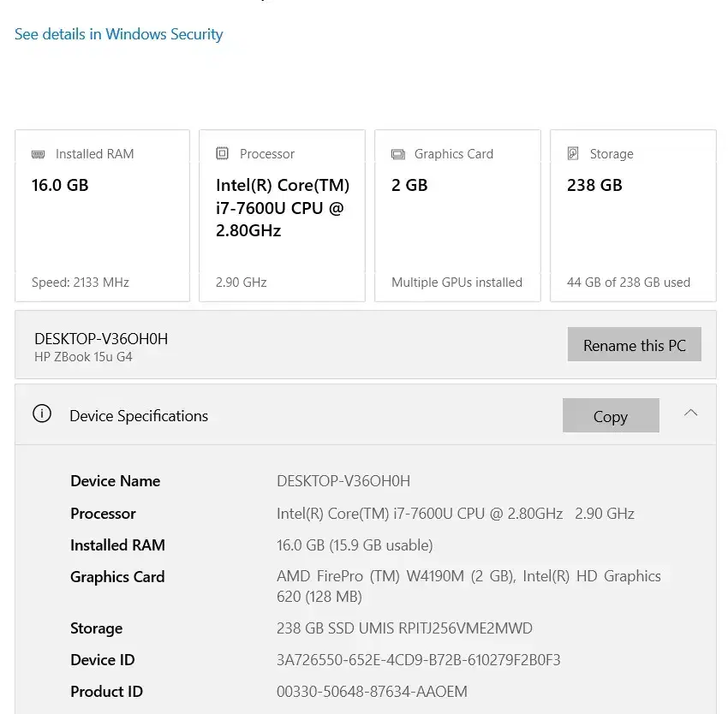Select the Storage summary card
The image size is (728, 714).
(633, 215)
